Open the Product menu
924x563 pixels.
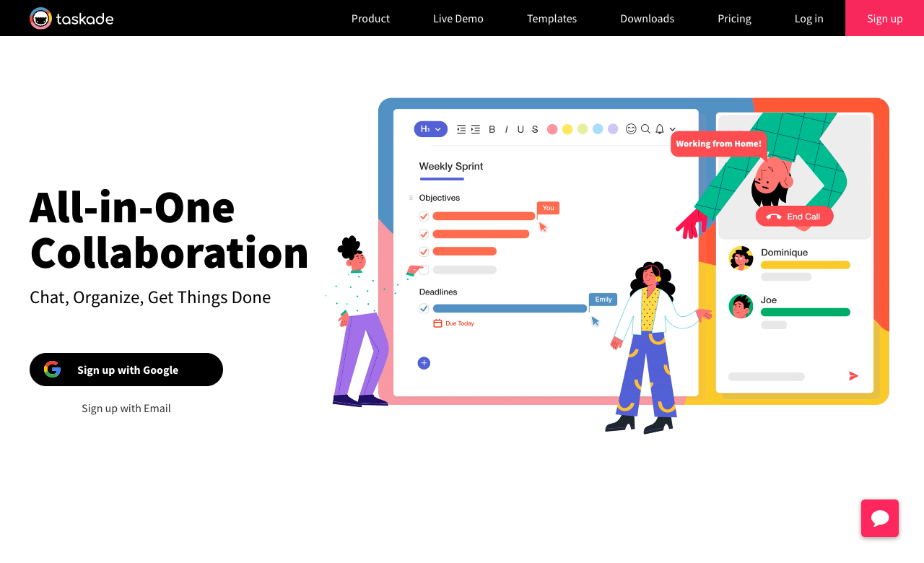370,18
